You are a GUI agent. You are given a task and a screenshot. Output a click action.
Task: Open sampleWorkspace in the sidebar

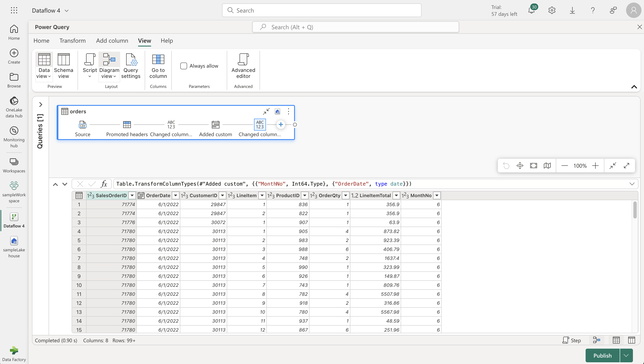(14, 192)
